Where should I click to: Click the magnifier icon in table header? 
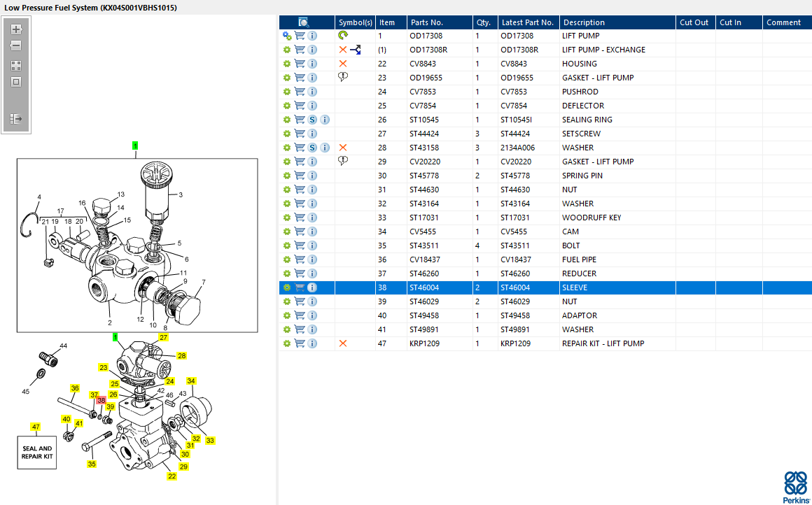coord(304,22)
